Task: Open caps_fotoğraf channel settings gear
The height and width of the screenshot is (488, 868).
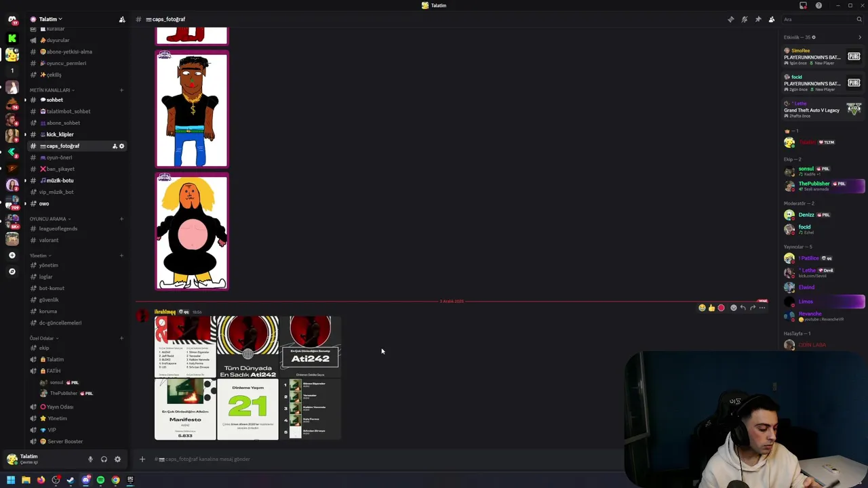Action: click(121, 146)
